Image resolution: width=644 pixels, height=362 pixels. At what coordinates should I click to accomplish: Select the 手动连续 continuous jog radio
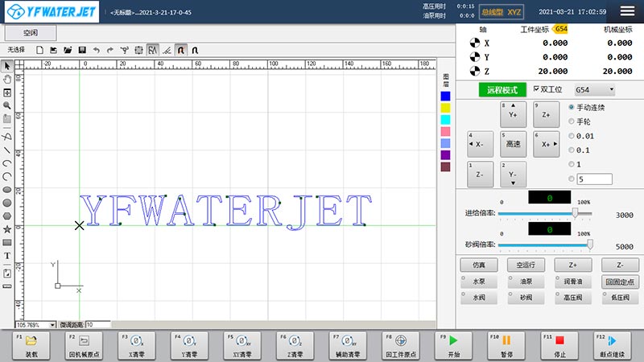click(572, 107)
